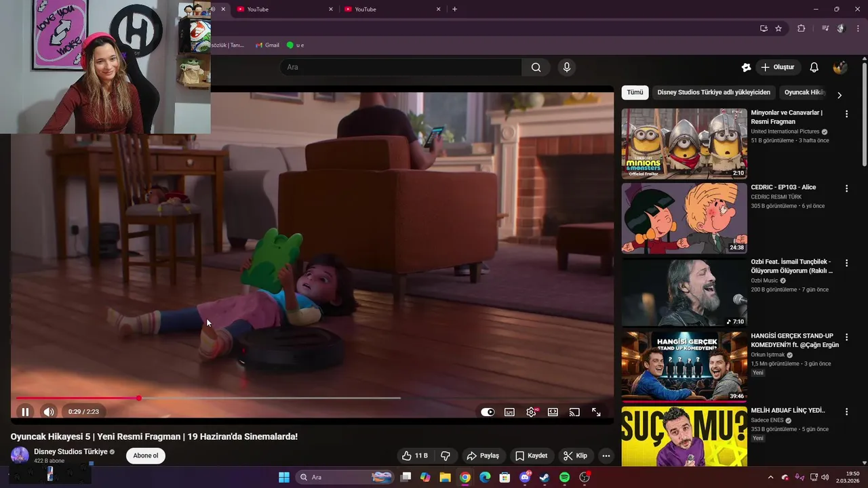The width and height of the screenshot is (868, 488).
Task: Open the Chrome three-dot menu
Action: click(x=858, y=28)
